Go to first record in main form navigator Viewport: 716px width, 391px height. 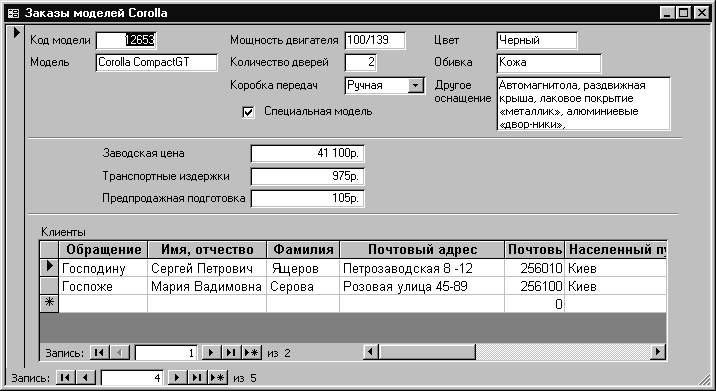pos(65,378)
